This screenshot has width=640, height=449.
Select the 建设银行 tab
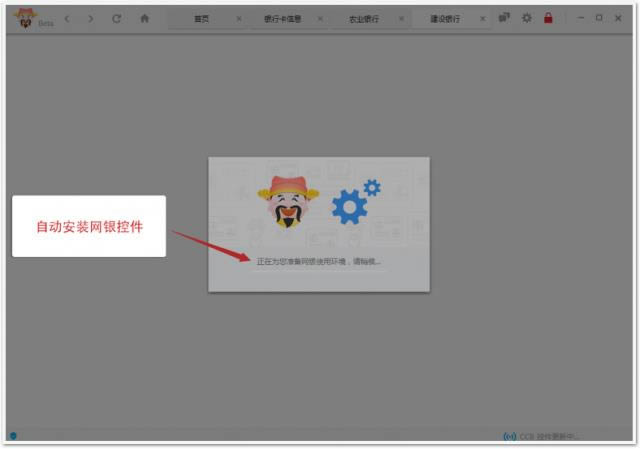(445, 19)
